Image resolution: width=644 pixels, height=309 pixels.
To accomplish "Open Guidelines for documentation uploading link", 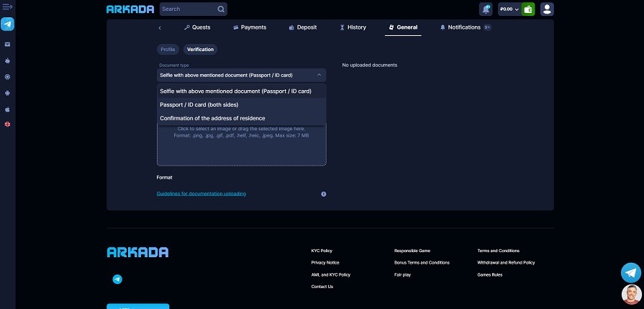I will [x=201, y=194].
